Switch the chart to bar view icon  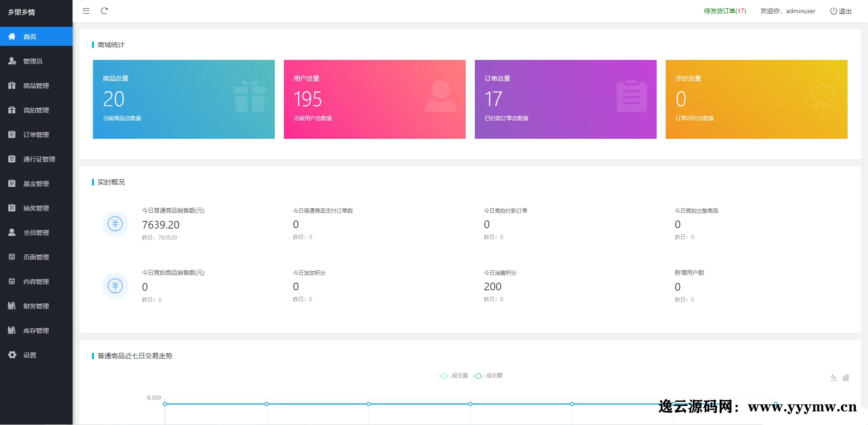(x=846, y=377)
